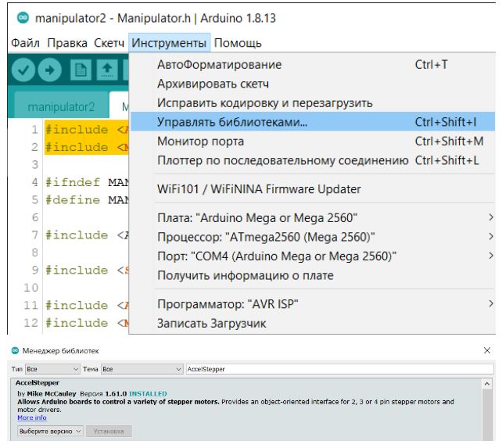502x448 pixels.
Task: Click the AccelStepper library title
Action: [38, 382]
